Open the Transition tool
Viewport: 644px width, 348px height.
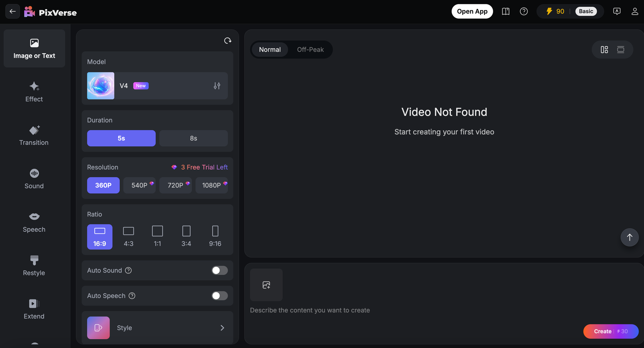tap(34, 136)
